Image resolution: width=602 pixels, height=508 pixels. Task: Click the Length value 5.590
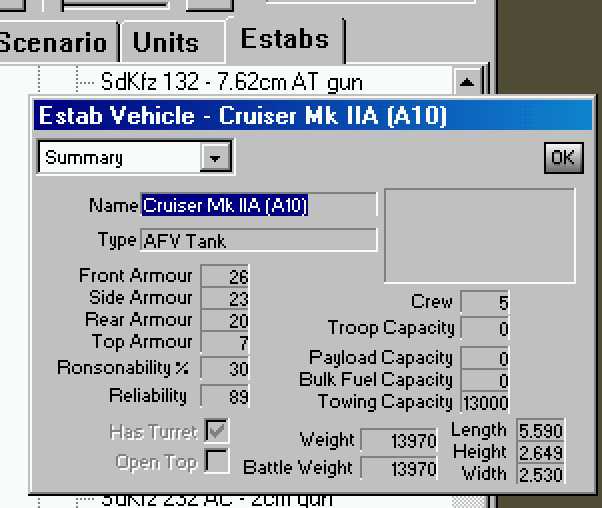[x=541, y=430]
